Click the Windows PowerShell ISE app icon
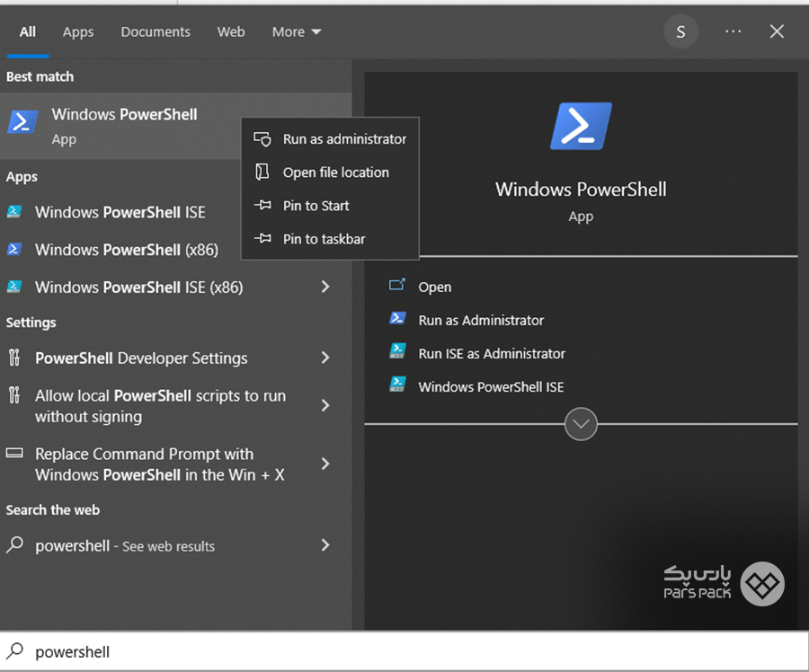 13,212
